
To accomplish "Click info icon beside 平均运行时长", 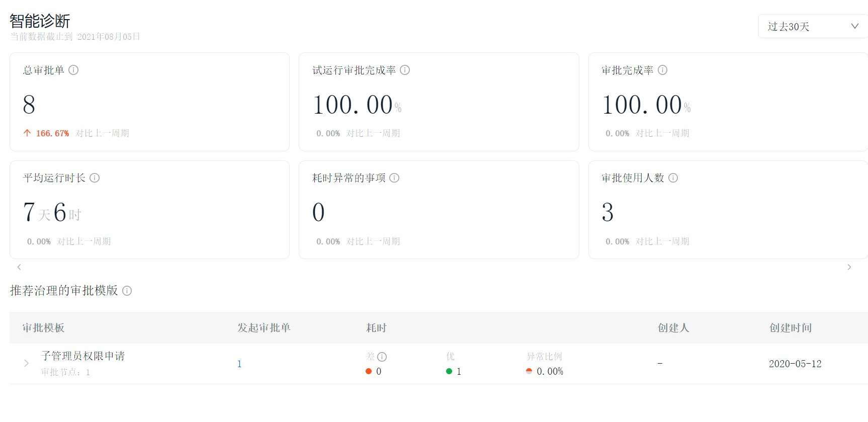I will 95,178.
